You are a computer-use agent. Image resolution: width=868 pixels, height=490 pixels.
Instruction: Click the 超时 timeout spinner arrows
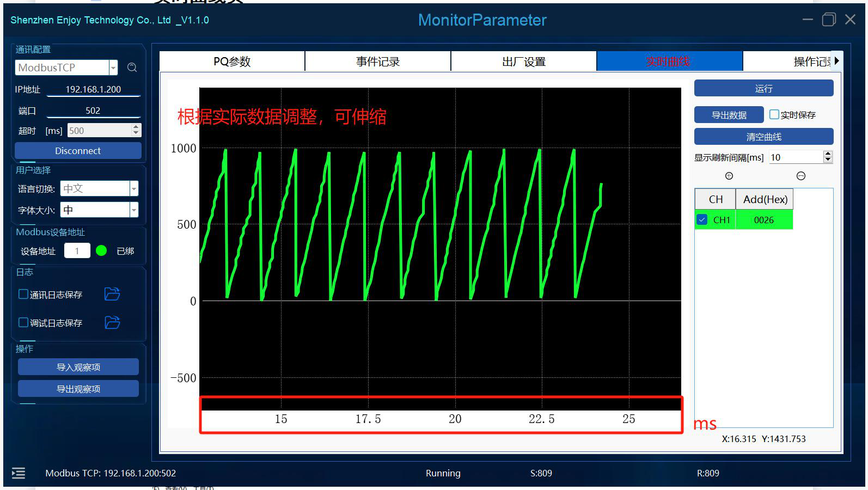tap(136, 130)
